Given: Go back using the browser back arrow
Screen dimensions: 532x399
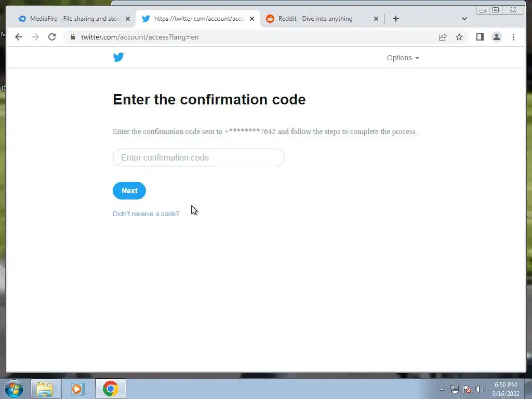Looking at the screenshot, I should [x=19, y=37].
